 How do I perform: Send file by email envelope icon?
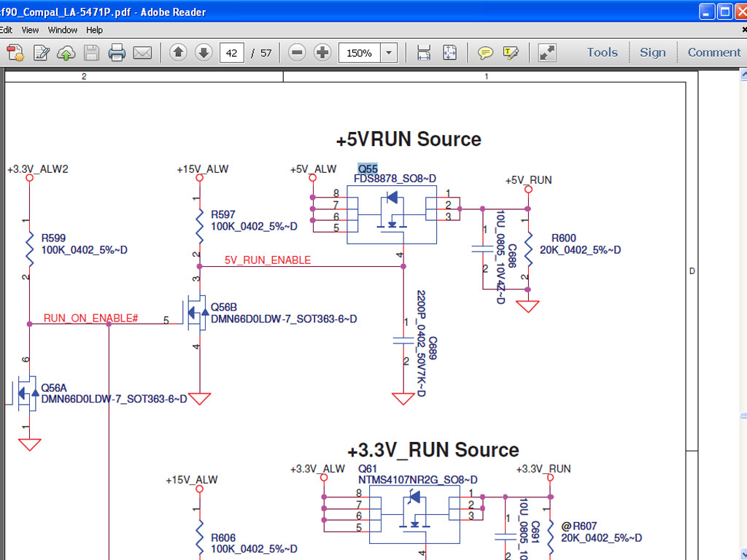(142, 52)
